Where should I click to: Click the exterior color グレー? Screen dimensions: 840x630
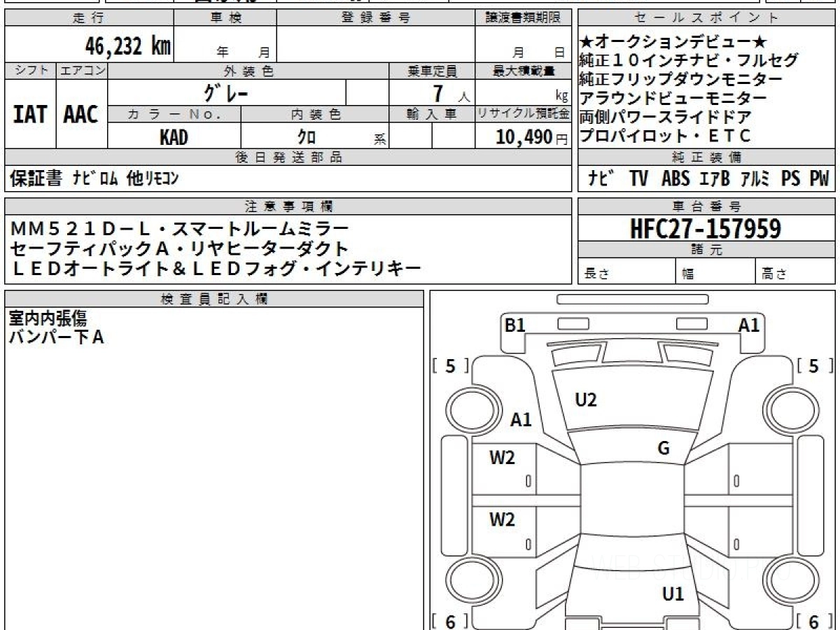pyautogui.click(x=226, y=92)
